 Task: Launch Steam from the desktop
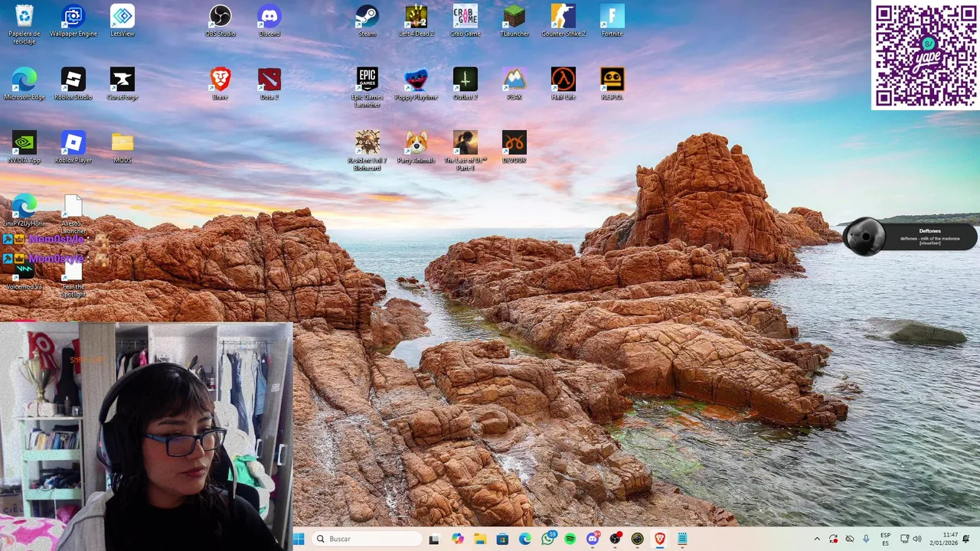[367, 21]
